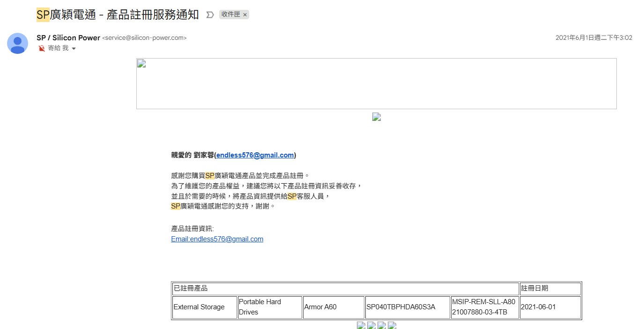Click the Armor A60 table cell
The height and width of the screenshot is (329, 644).
click(x=333, y=307)
